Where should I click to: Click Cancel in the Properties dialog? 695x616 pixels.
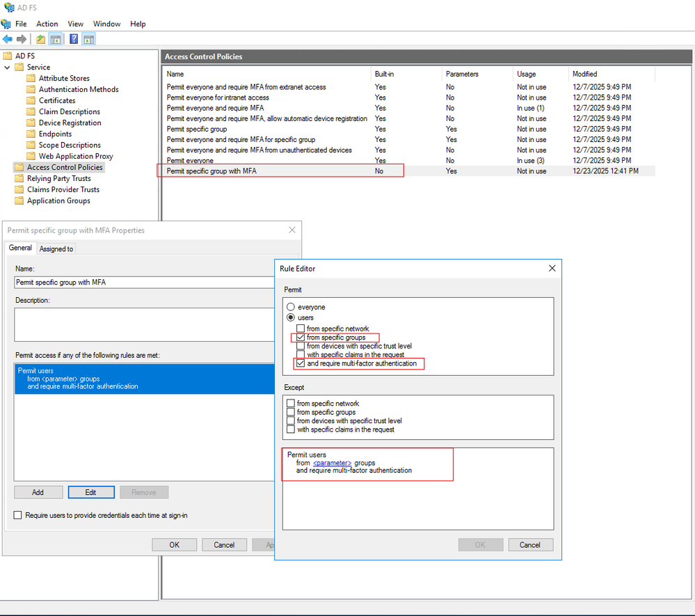(224, 544)
